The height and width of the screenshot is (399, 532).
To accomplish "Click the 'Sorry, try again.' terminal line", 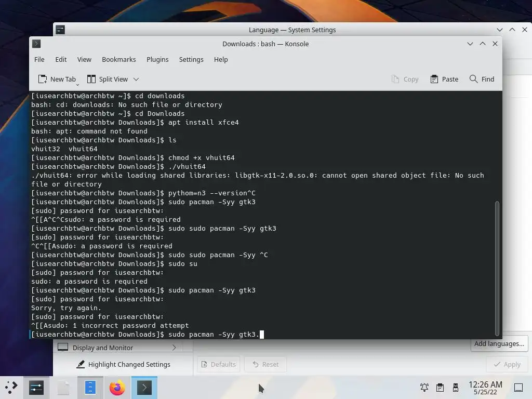I will coord(66,308).
